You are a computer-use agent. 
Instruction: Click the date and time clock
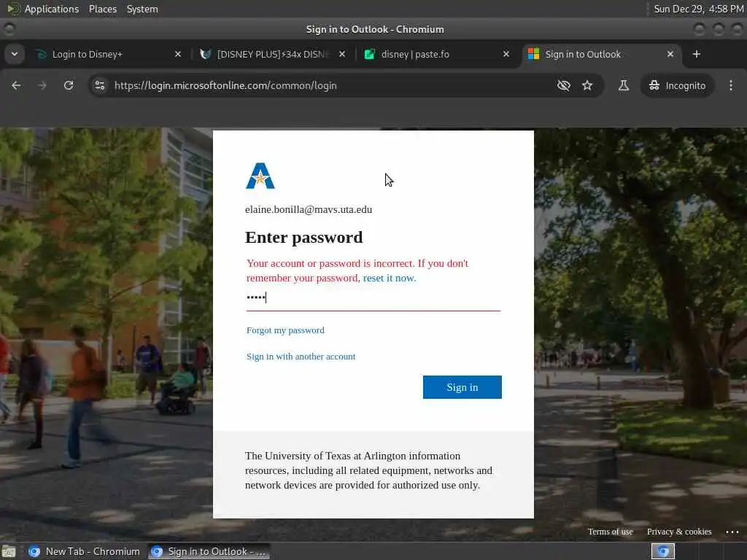pyautogui.click(x=698, y=9)
